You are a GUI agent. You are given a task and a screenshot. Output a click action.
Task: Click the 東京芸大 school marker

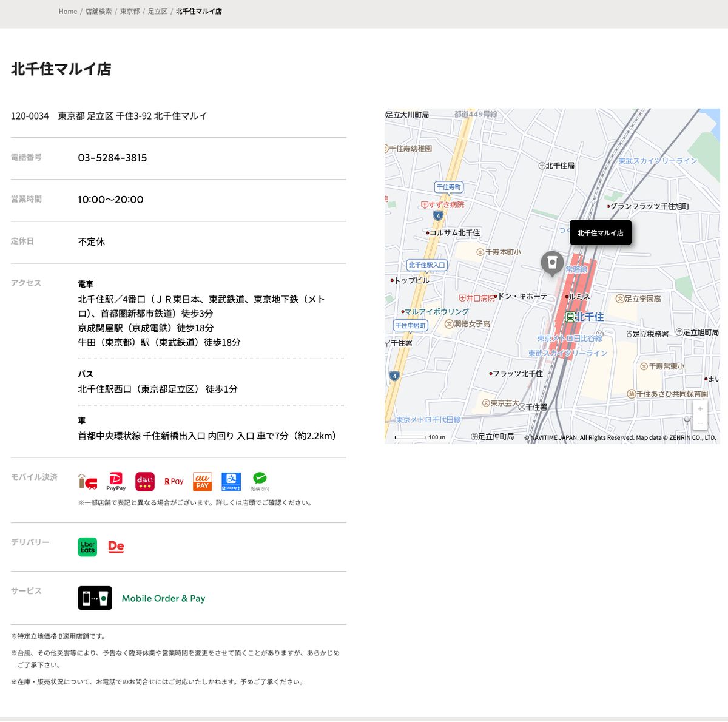click(486, 403)
